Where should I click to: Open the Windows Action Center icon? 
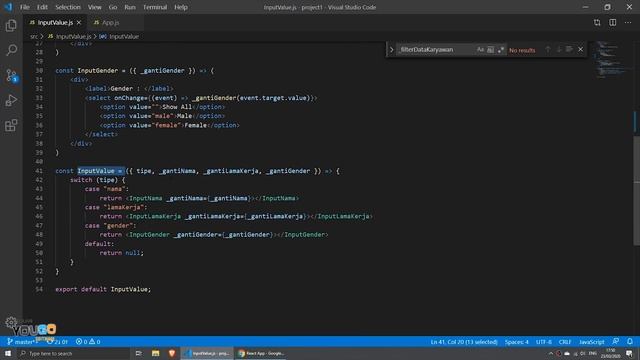click(629, 353)
